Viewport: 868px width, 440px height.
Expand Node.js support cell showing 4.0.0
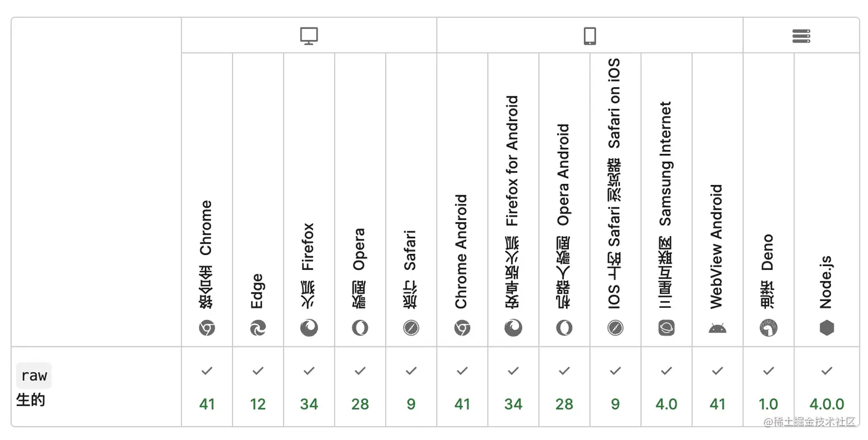(x=827, y=387)
